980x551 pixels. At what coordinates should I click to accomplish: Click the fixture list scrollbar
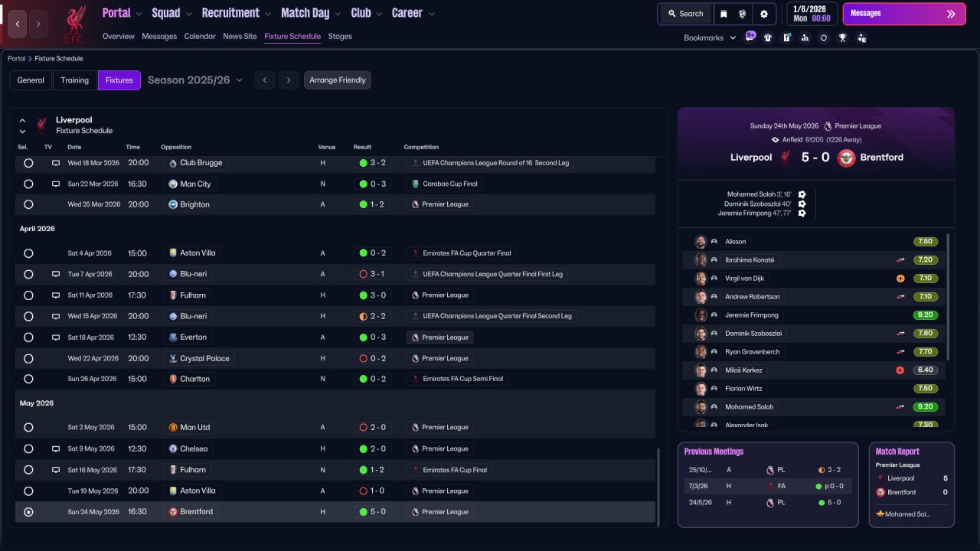[x=658, y=486]
